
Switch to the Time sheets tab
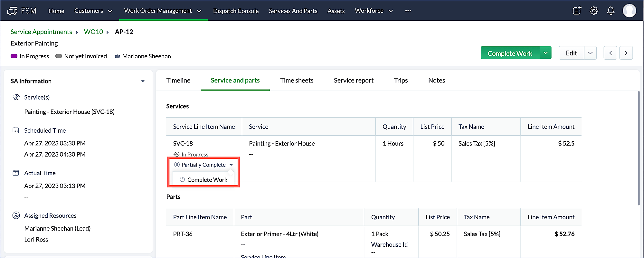click(297, 81)
